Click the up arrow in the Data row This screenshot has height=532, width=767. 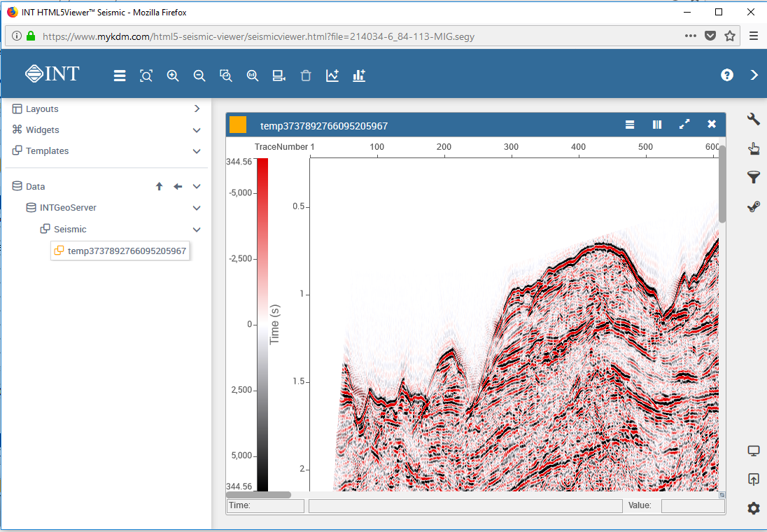point(159,186)
